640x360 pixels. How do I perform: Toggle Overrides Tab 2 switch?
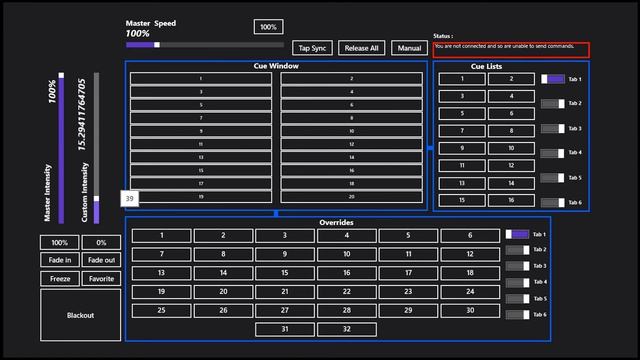coord(518,250)
